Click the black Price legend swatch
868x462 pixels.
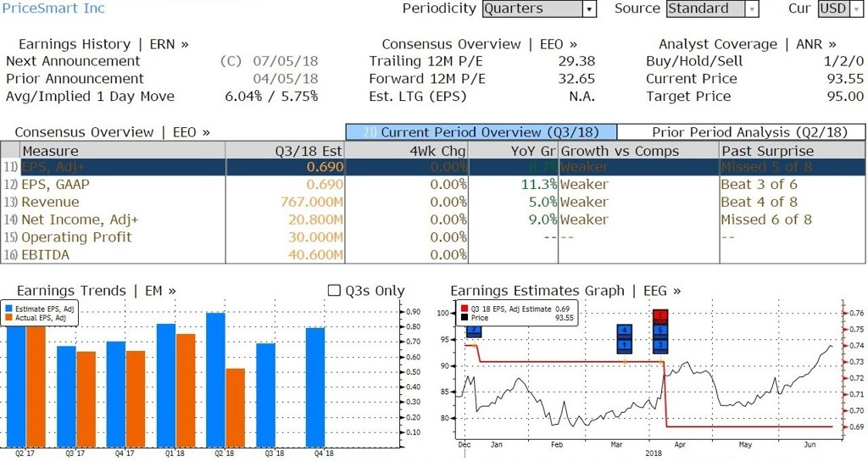[464, 318]
